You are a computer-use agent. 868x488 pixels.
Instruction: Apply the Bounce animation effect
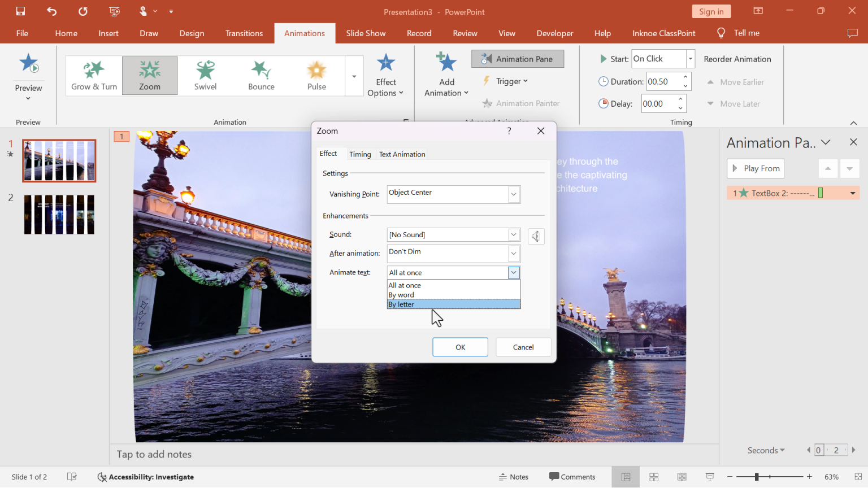(x=261, y=75)
